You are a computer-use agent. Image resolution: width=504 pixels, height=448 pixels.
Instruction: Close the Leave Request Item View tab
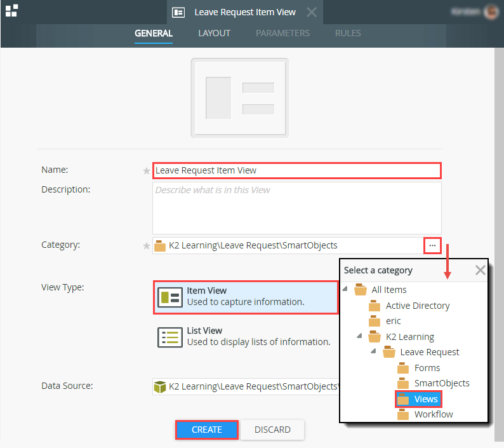point(312,12)
